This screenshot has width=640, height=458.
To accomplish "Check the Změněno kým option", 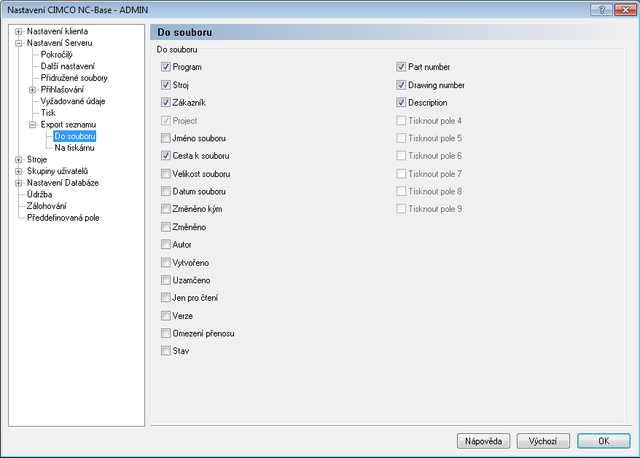I will click(x=166, y=209).
